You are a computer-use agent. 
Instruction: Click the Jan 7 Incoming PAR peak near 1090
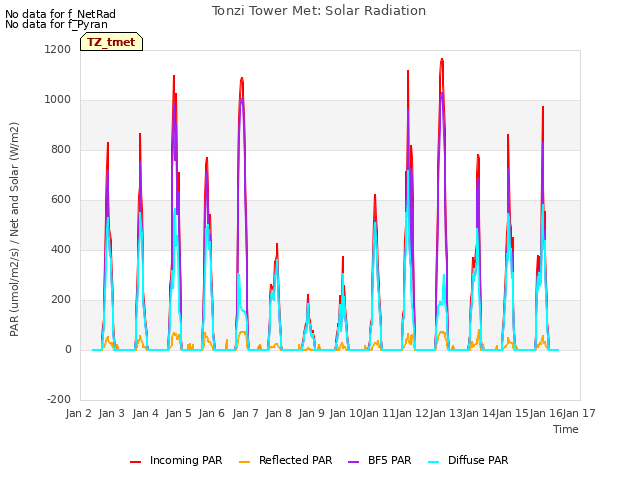(242, 78)
